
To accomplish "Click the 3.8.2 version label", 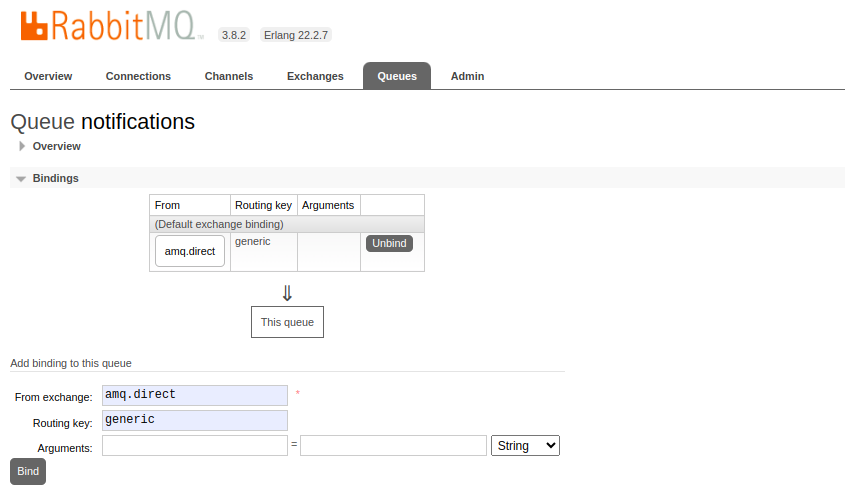I will click(x=234, y=35).
